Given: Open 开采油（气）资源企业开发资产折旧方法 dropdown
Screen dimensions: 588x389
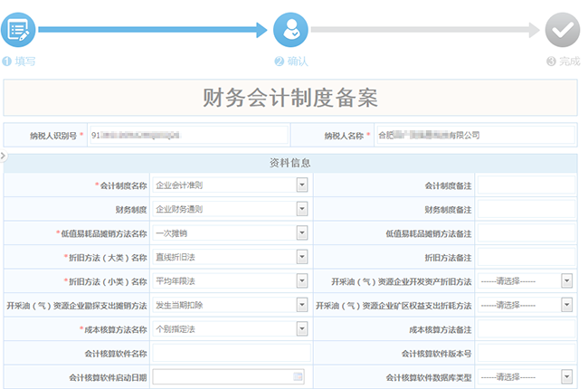Looking at the screenshot, I should click(566, 281).
